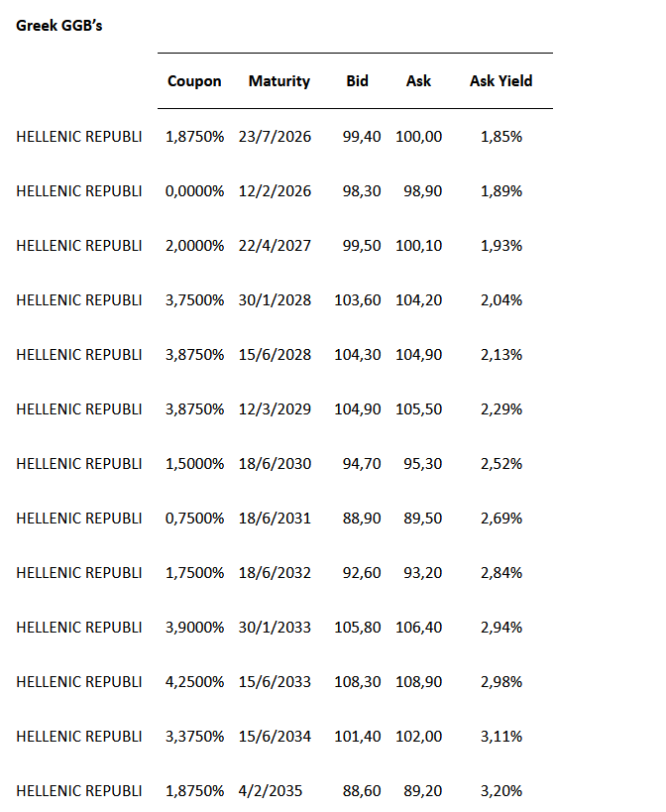Select the 0,0000% coupon cell
Viewport: 666px width, 812px height.
[x=194, y=190]
